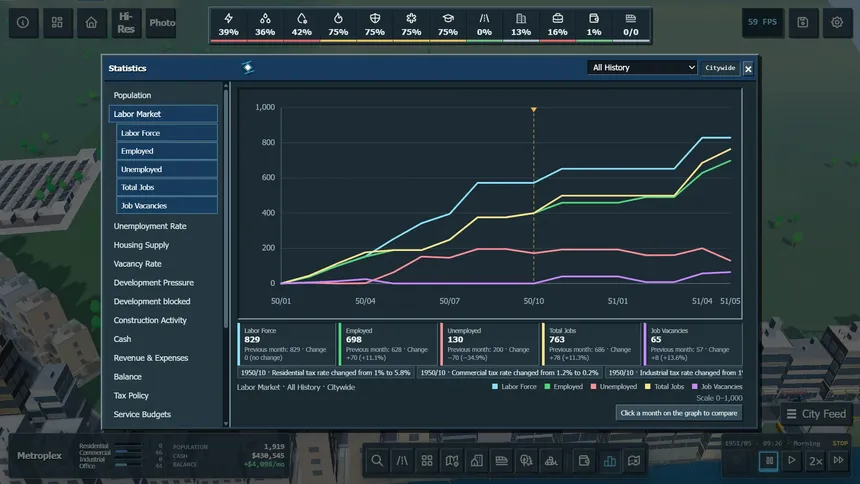
Task: Click the save disk icon
Action: tap(803, 22)
